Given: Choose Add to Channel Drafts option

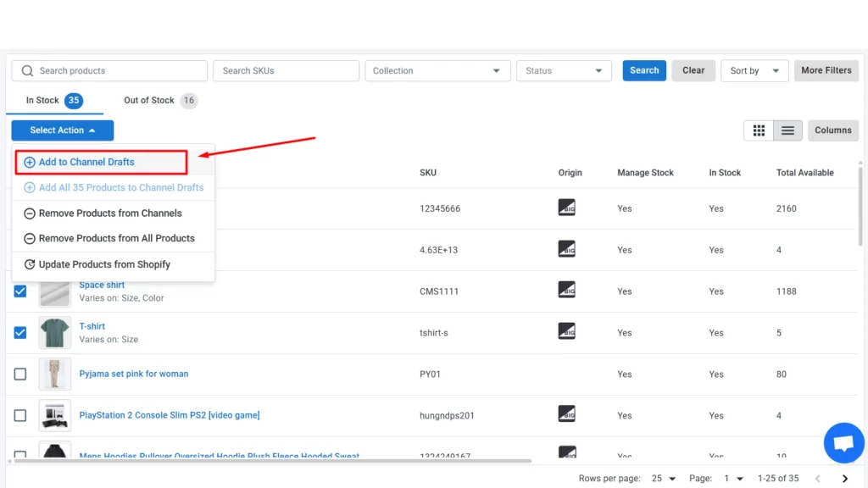Looking at the screenshot, I should click(x=86, y=162).
